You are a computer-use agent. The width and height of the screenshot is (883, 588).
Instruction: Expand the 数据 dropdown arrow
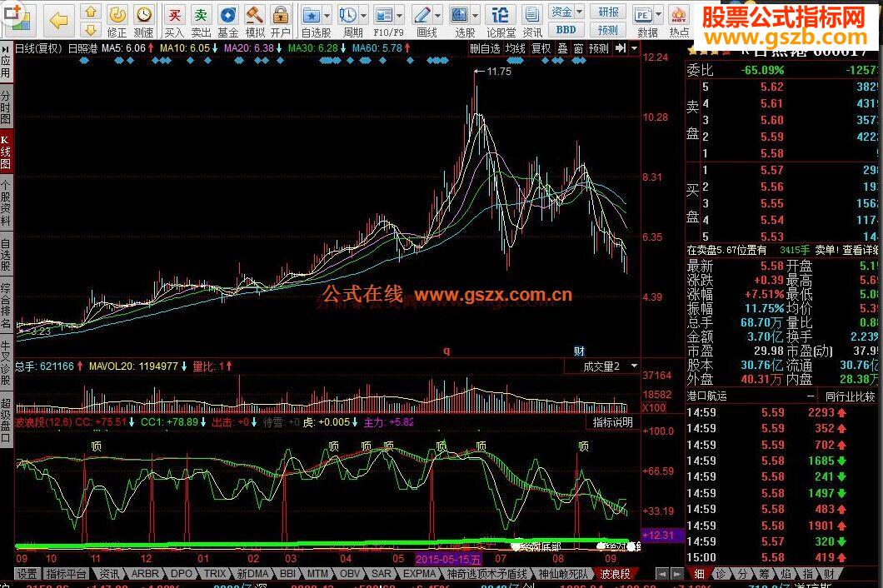click(x=658, y=15)
